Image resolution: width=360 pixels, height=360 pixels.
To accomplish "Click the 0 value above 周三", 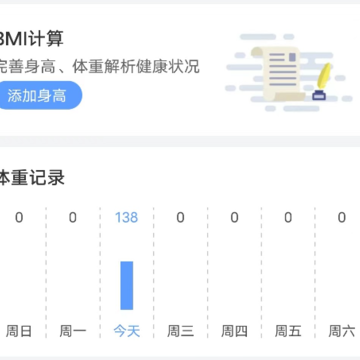I will coord(180,218).
